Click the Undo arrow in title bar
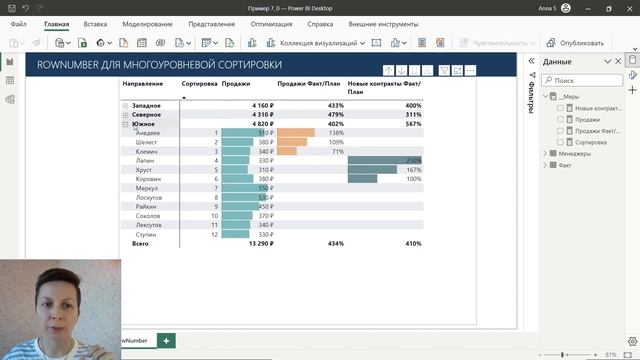This screenshot has width=640, height=360. pyautogui.click(x=26, y=8)
